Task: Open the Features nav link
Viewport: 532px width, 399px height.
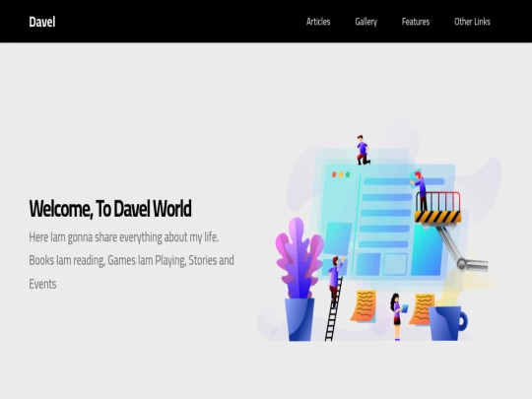Action: [416, 22]
